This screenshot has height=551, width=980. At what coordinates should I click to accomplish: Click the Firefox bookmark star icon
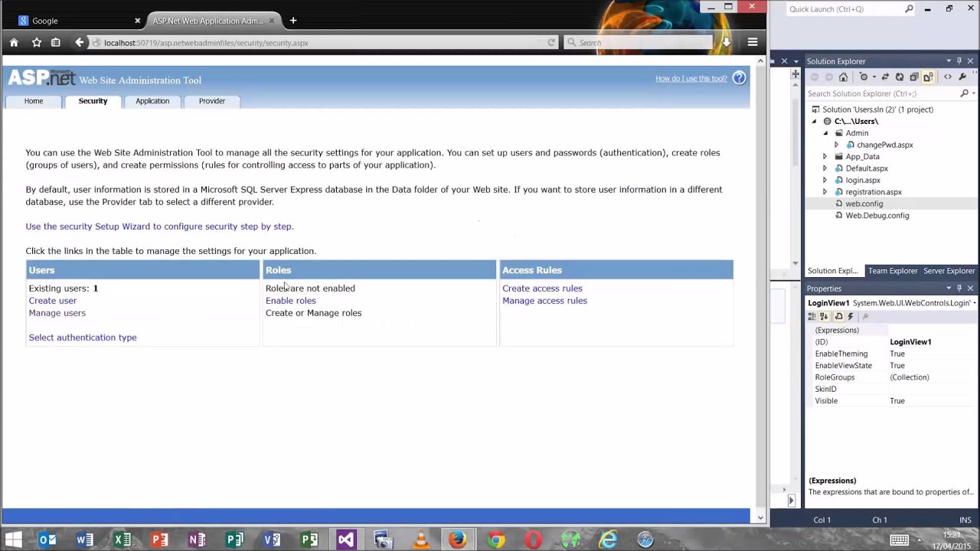coord(36,43)
